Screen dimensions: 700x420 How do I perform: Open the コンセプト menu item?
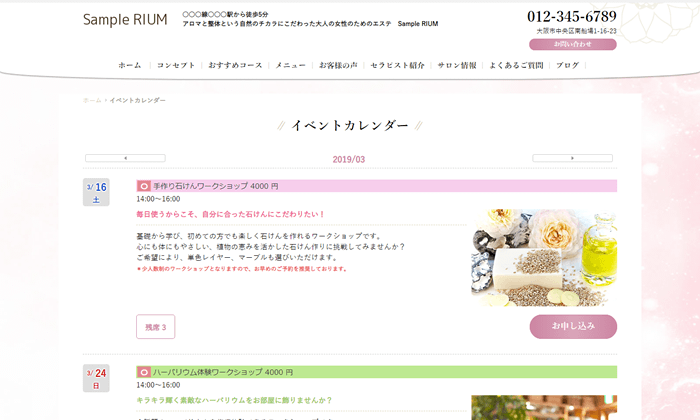[176, 65]
